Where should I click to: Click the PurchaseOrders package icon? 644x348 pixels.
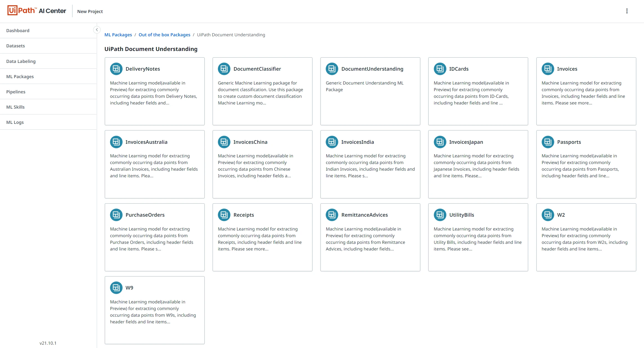(x=116, y=215)
